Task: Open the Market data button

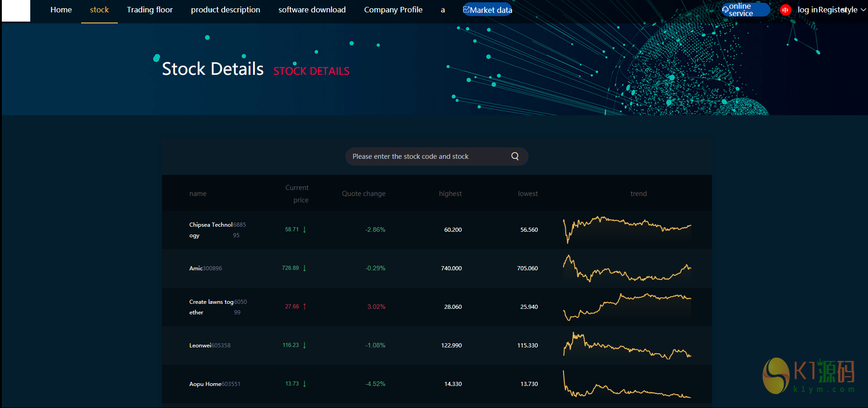Action: tap(487, 10)
